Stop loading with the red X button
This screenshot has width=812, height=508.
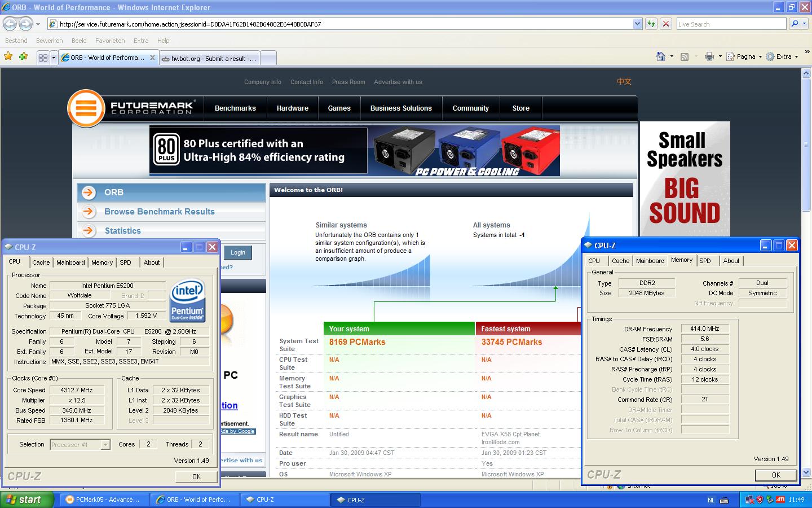pyautogui.click(x=666, y=24)
